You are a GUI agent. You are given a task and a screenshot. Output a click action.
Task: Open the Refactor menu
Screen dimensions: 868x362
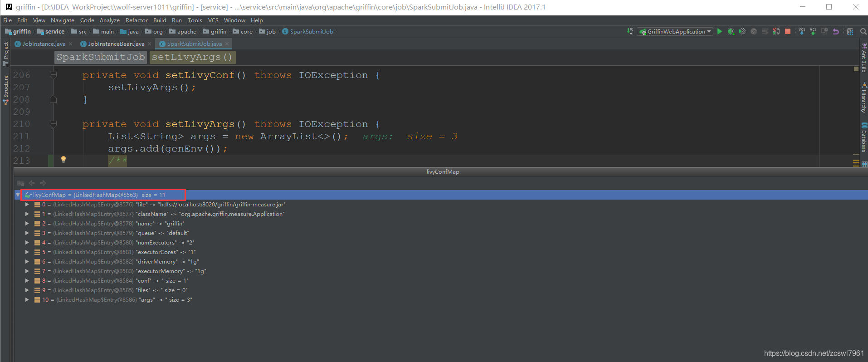[137, 20]
